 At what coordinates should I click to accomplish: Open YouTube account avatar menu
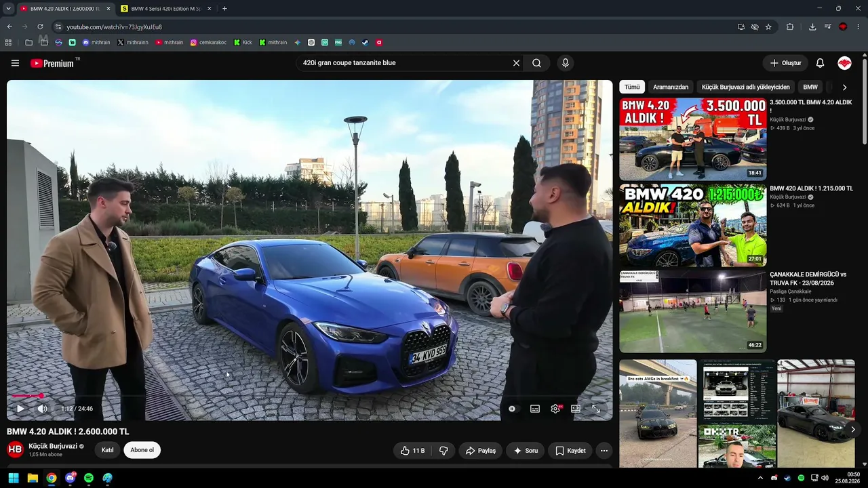point(844,63)
